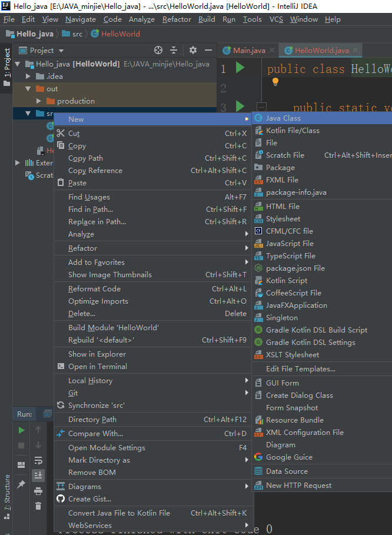This screenshot has width=392, height=535.
Task: Close the HelloWorld.java tab
Action: click(x=356, y=50)
